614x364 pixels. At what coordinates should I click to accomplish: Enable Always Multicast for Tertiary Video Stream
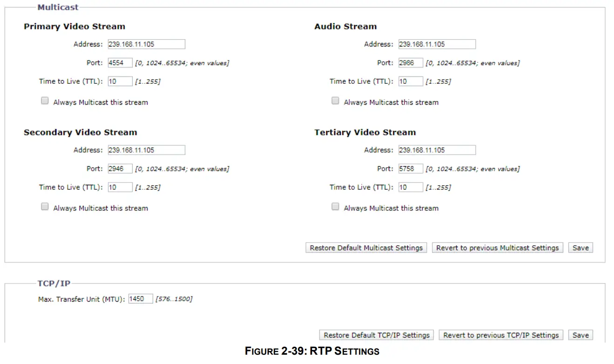pos(335,206)
